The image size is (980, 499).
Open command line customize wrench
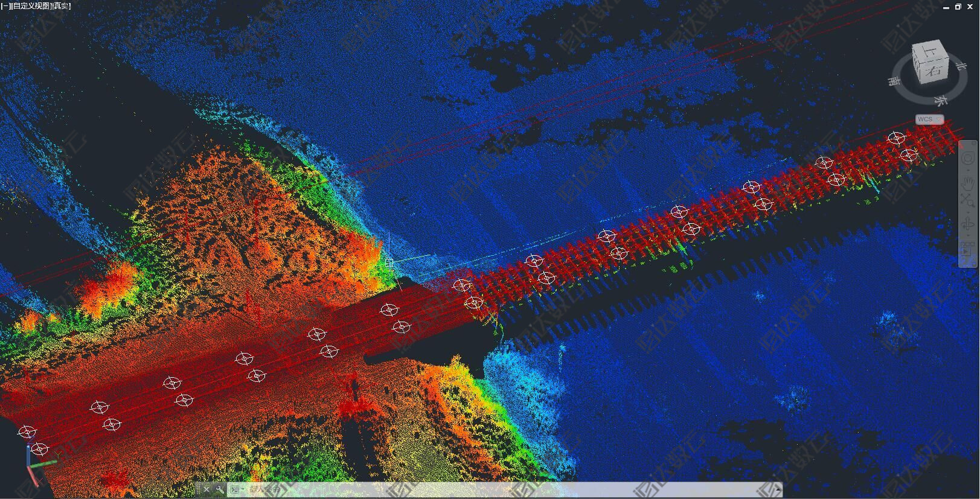click(219, 489)
